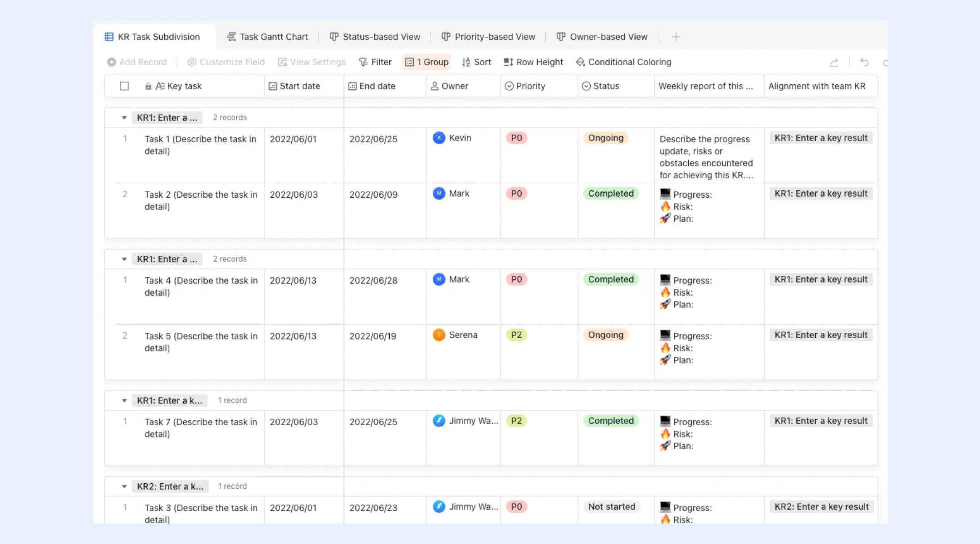Collapse the first KR1 group
Screen dimensions: 980x544
[124, 118]
